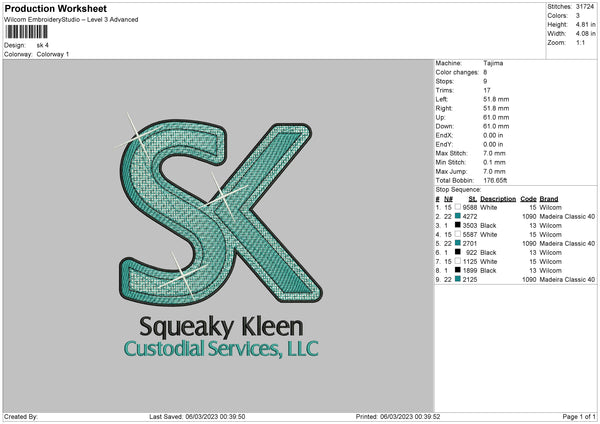Click the barcode under the worksheet title
Screen dimensions: 600x424
tap(26, 33)
